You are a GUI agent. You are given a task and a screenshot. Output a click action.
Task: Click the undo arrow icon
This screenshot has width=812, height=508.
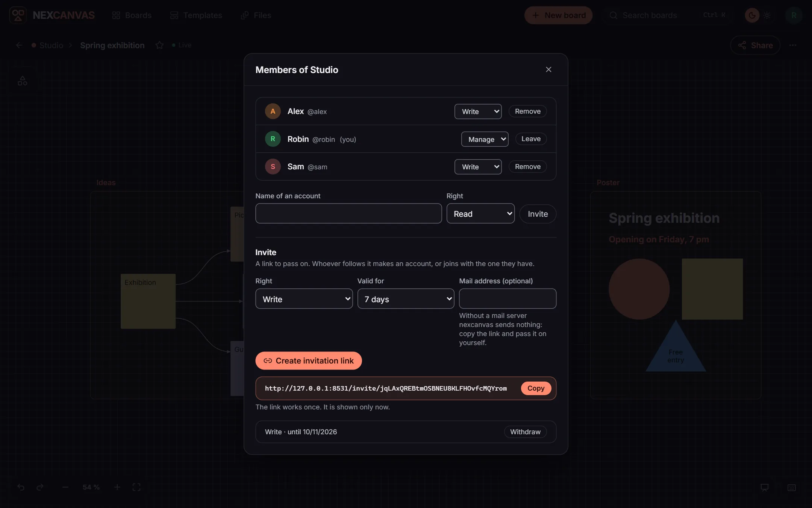[x=21, y=487]
